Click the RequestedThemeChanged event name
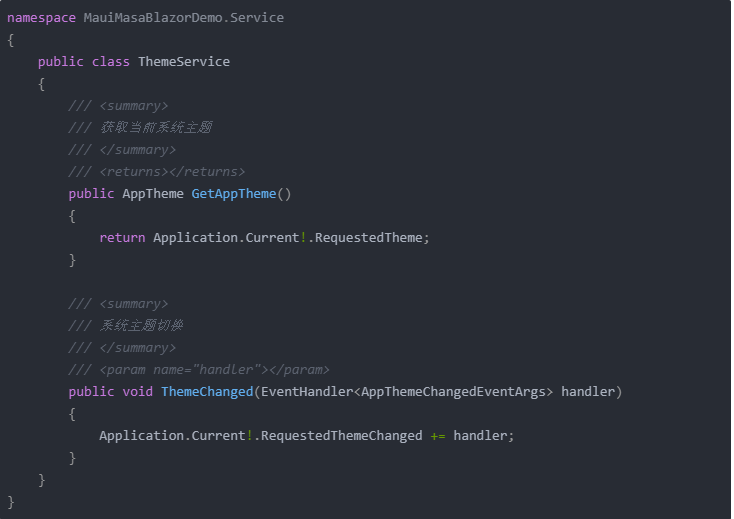734x519 pixels. pyautogui.click(x=341, y=436)
